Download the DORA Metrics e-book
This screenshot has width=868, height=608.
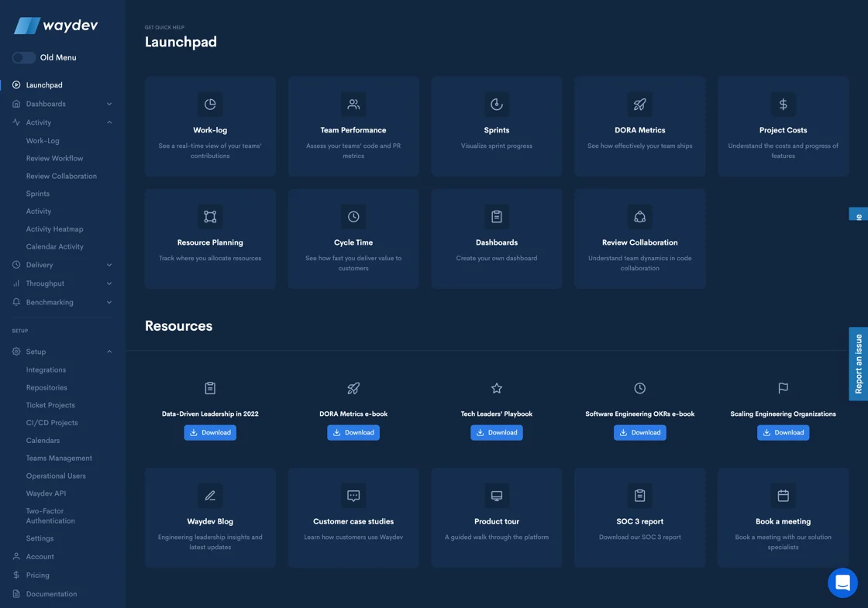(x=353, y=433)
